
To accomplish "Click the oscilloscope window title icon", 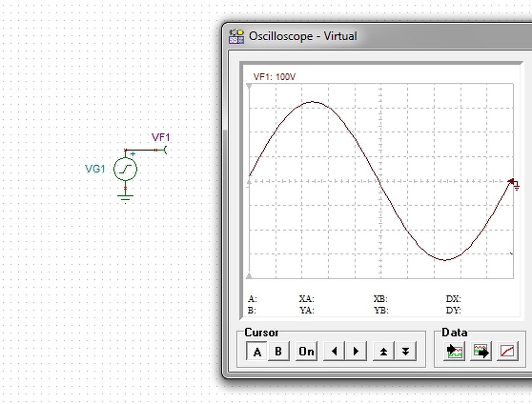I will [236, 36].
